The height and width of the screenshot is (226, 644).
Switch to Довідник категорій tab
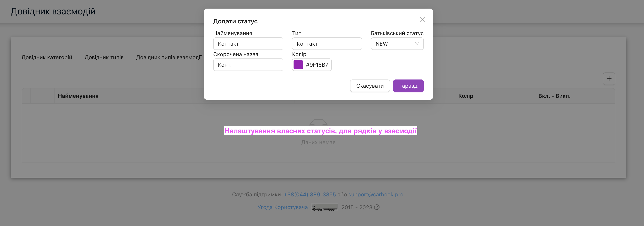(x=47, y=57)
